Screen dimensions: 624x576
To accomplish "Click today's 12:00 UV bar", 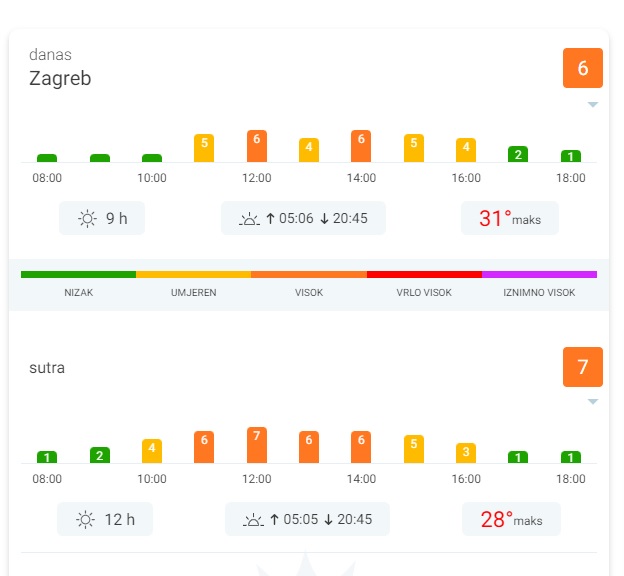I will coord(257,146).
